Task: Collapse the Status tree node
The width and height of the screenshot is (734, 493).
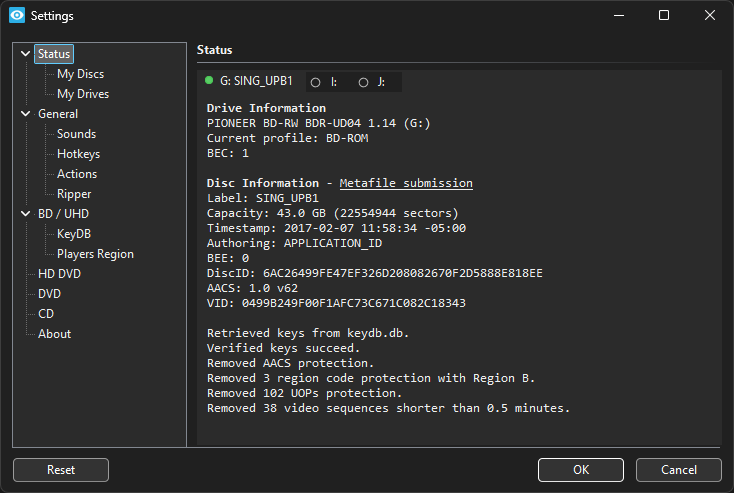Action: [x=25, y=54]
